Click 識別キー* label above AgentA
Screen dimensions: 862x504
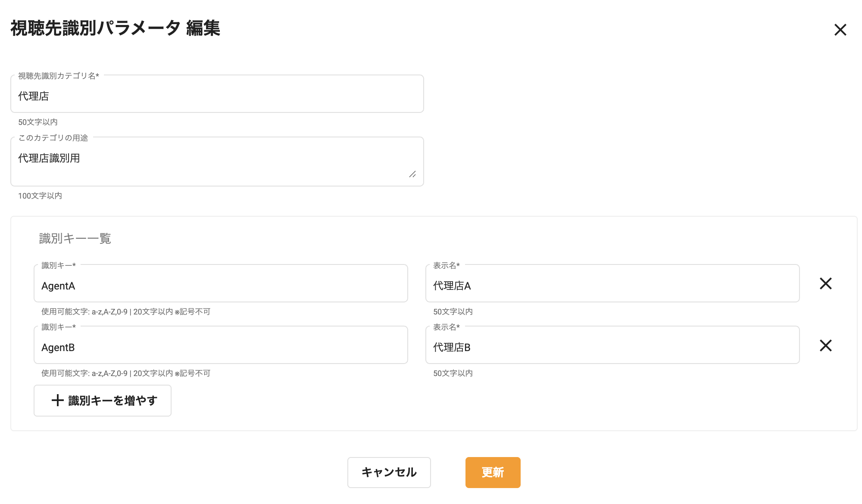pyautogui.click(x=59, y=265)
